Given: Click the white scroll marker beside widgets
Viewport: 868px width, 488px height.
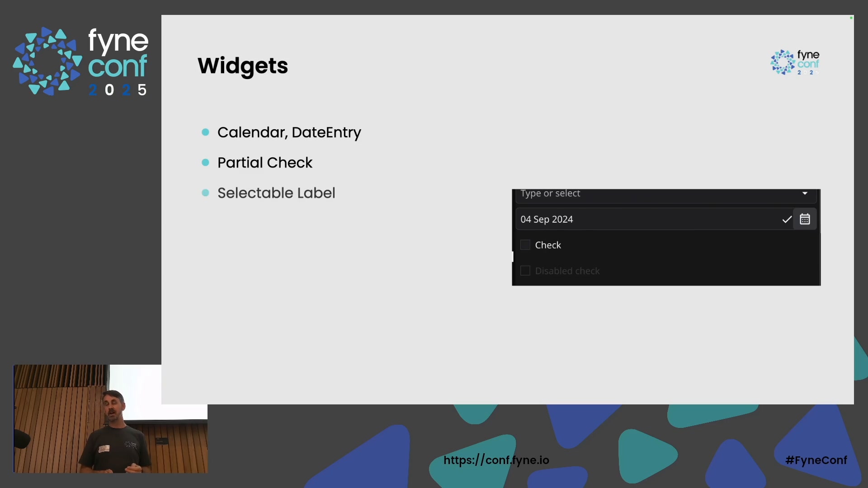Looking at the screenshot, I should pos(513,257).
